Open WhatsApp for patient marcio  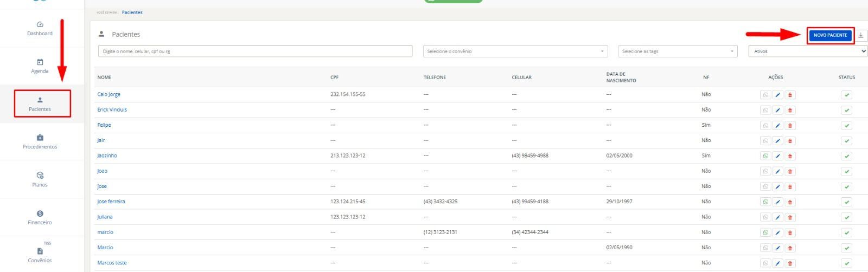click(765, 232)
